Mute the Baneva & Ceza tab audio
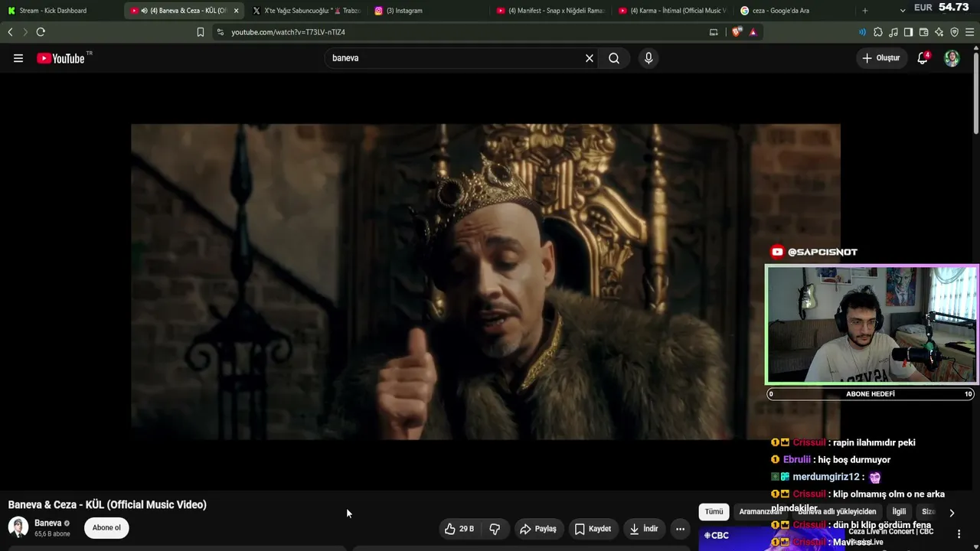980x551 pixels. pos(145,11)
